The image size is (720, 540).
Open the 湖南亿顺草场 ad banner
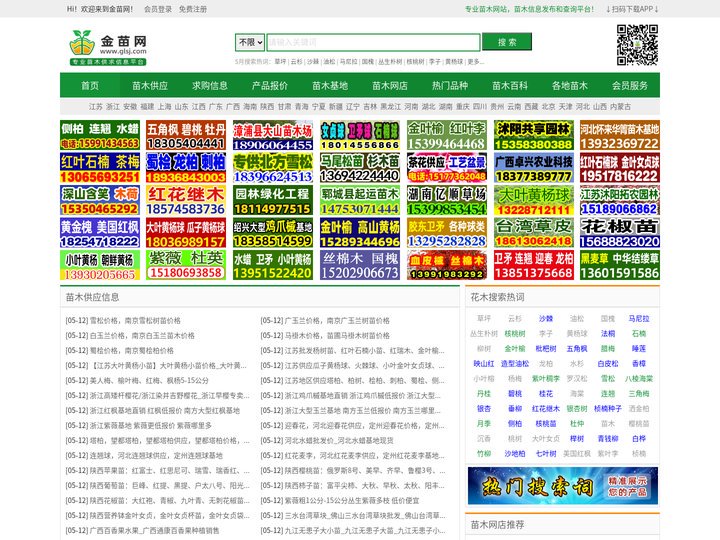click(x=447, y=200)
